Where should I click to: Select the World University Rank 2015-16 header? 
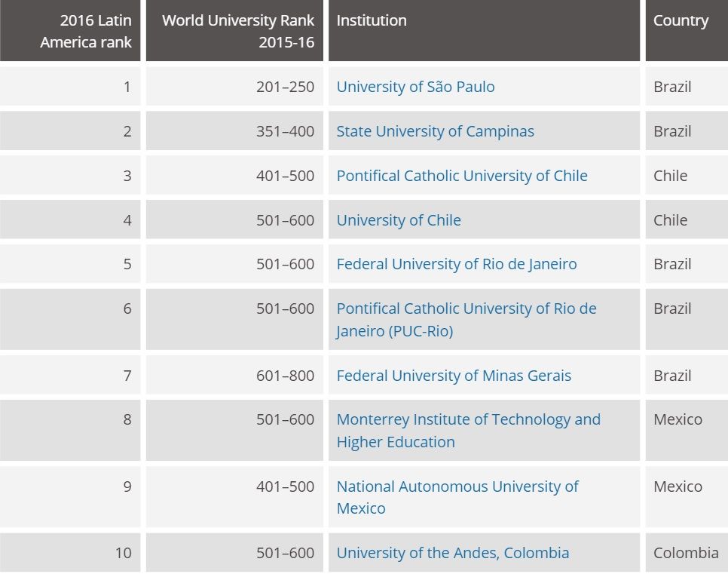pos(238,31)
